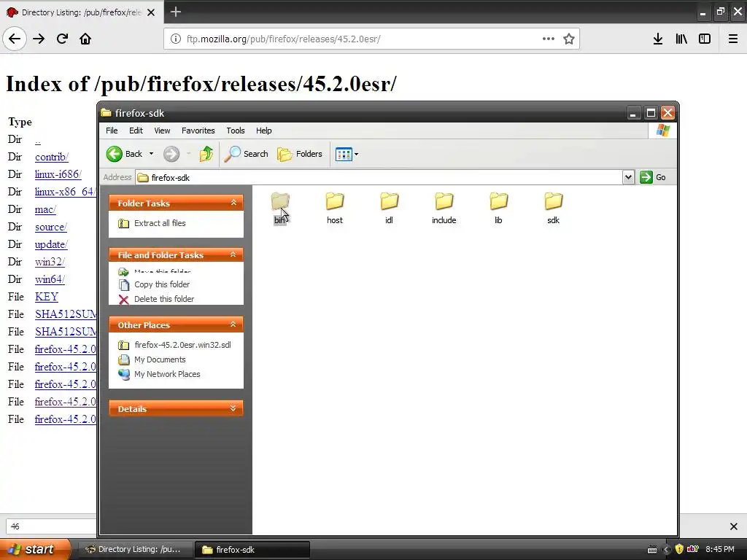Image resolution: width=747 pixels, height=560 pixels.
Task: Click the Explorer Address field
Action: [x=379, y=178]
